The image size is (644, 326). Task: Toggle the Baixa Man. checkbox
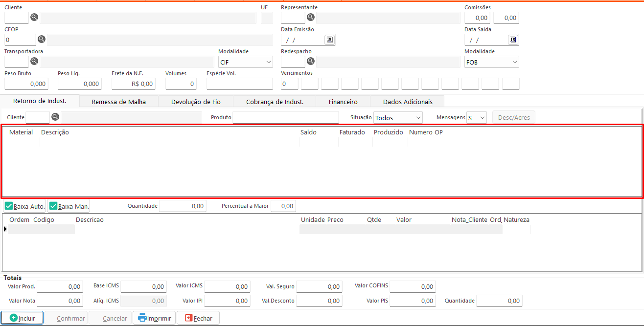point(53,206)
